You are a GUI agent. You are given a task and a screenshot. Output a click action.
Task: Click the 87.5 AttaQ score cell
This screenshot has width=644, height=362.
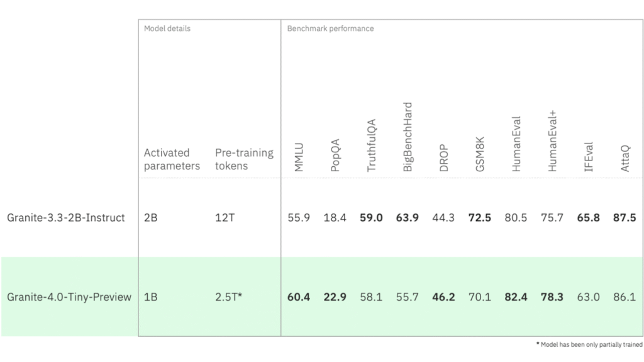click(x=625, y=218)
